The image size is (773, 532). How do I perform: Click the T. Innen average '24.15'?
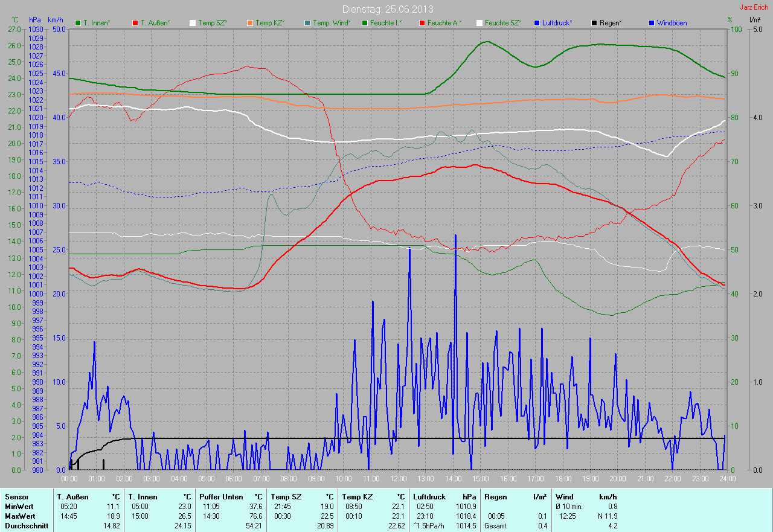183,525
